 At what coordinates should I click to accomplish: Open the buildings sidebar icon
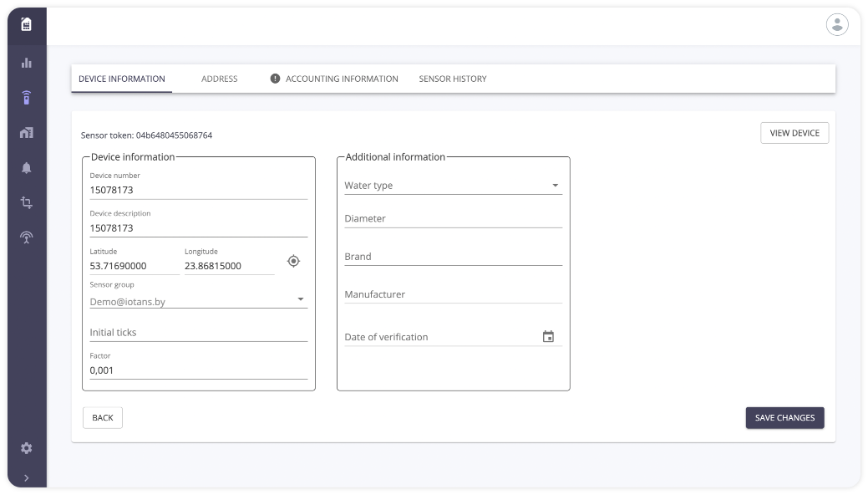tap(26, 132)
